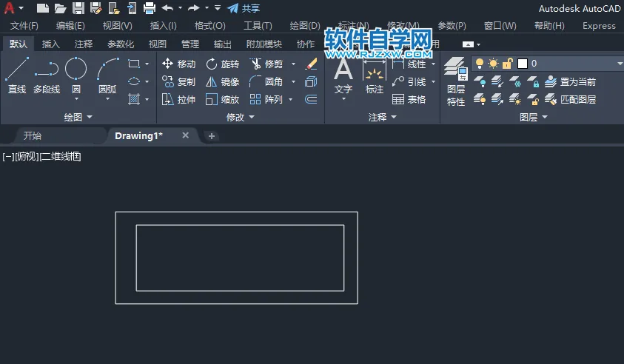Screen dimensions: 624x364
Task: Open Layer Properties (图层特性) manager
Action: pos(456,81)
